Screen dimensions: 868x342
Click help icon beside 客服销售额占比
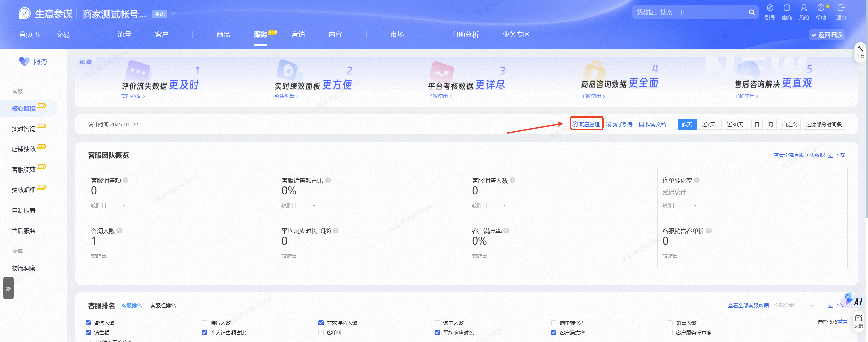pos(328,180)
